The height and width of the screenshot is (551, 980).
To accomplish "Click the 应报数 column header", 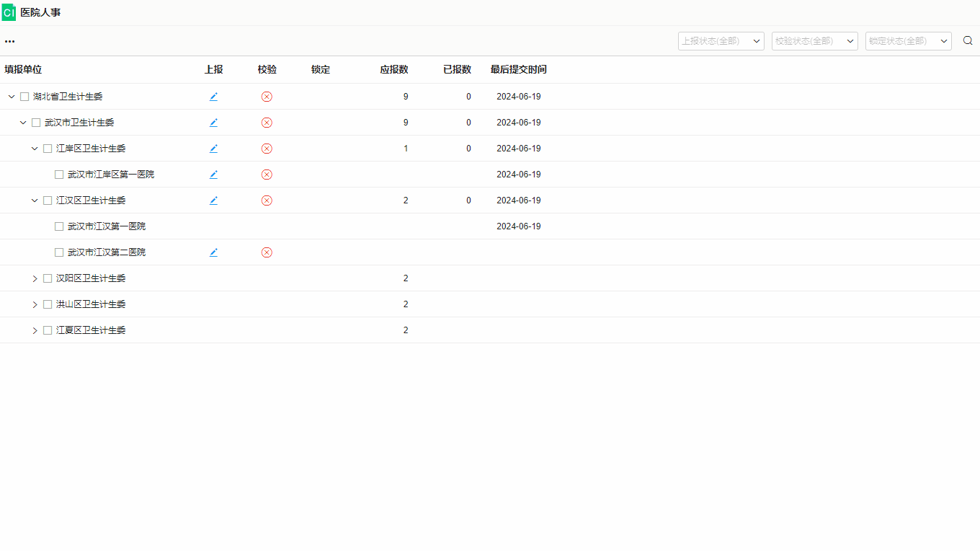I will click(394, 70).
